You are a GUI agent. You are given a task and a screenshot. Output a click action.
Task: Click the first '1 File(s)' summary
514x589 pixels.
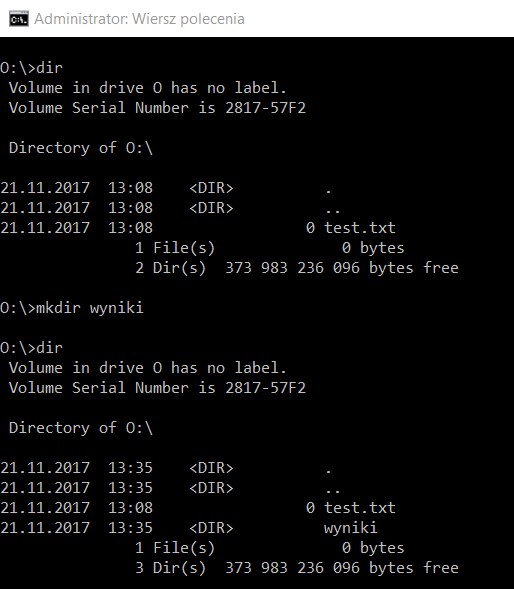coord(175,248)
